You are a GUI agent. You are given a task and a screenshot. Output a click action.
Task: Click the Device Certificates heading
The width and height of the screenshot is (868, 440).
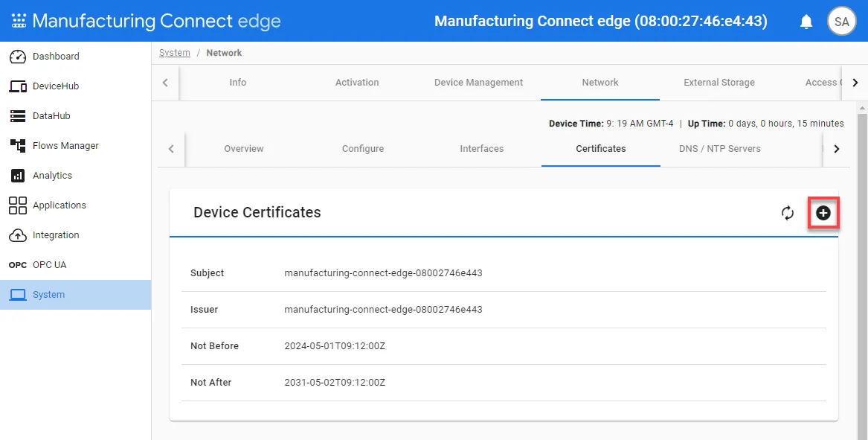click(257, 213)
